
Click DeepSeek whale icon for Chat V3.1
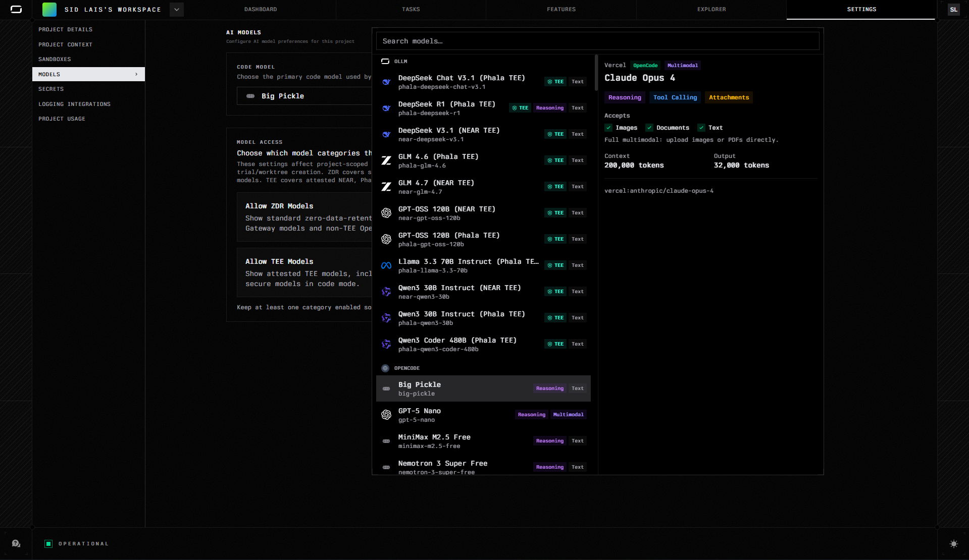click(x=386, y=82)
